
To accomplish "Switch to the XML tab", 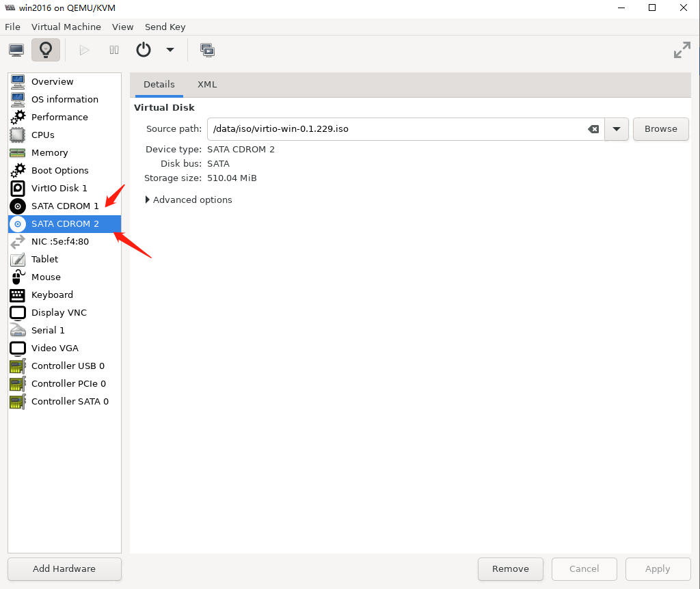I will tap(207, 85).
